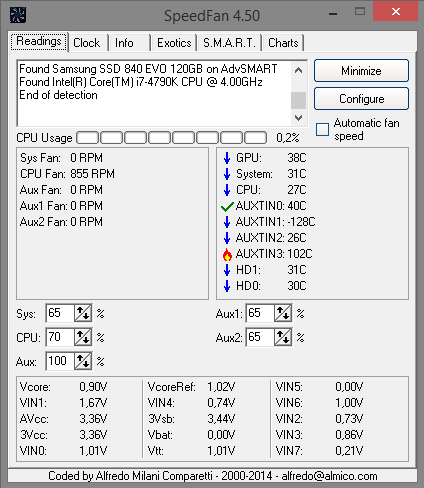Click the down arrow icon beside HD1

(227, 270)
